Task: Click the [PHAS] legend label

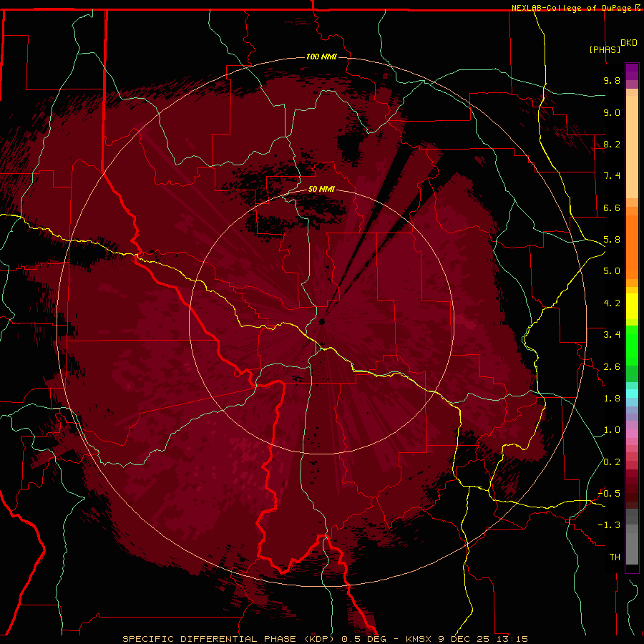Action: [605, 49]
